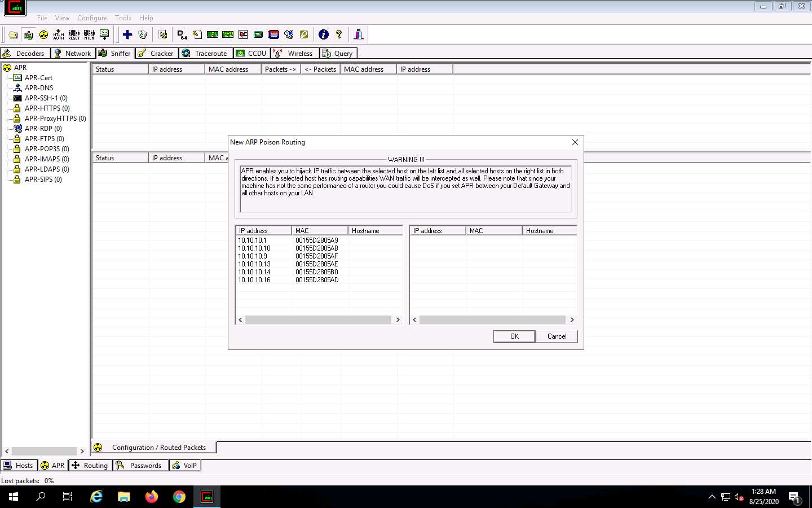Select APR-LDAPS (0) tree item
This screenshot has height=508, width=812.
(47, 169)
